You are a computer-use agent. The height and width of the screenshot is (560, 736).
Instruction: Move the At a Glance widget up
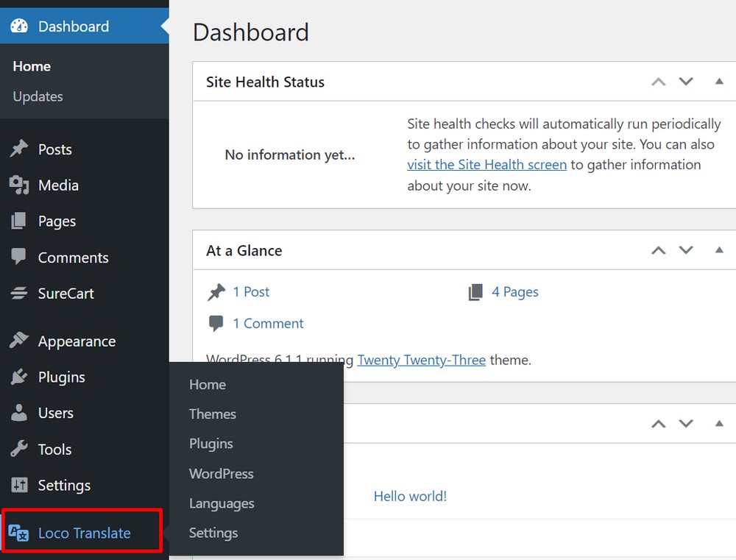[658, 250]
